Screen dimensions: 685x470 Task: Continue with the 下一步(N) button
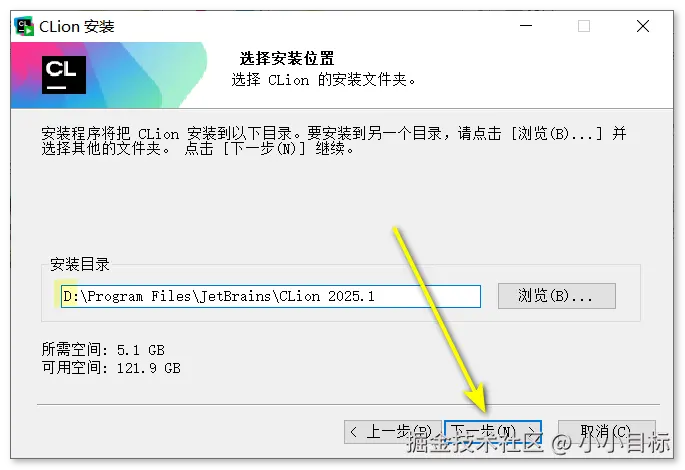pyautogui.click(x=493, y=432)
